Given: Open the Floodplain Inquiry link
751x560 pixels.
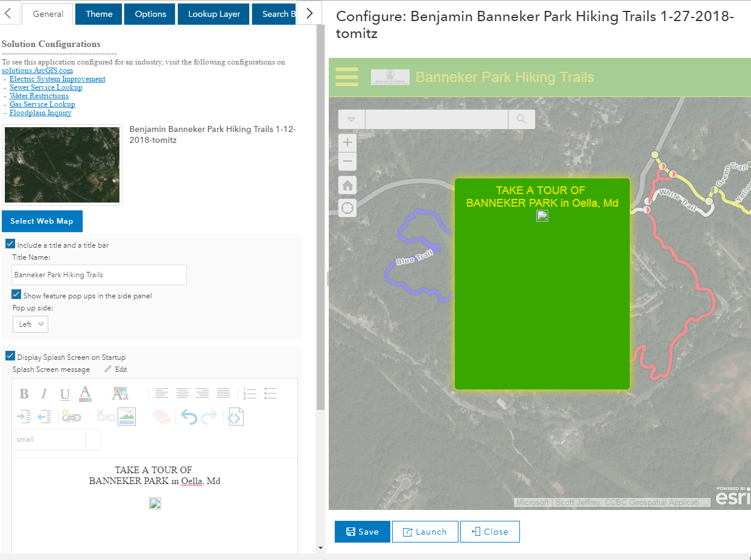Looking at the screenshot, I should tap(40, 113).
